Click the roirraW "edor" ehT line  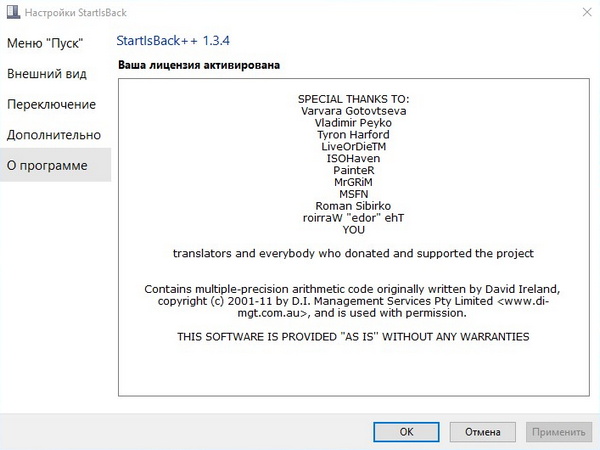[x=353, y=218]
